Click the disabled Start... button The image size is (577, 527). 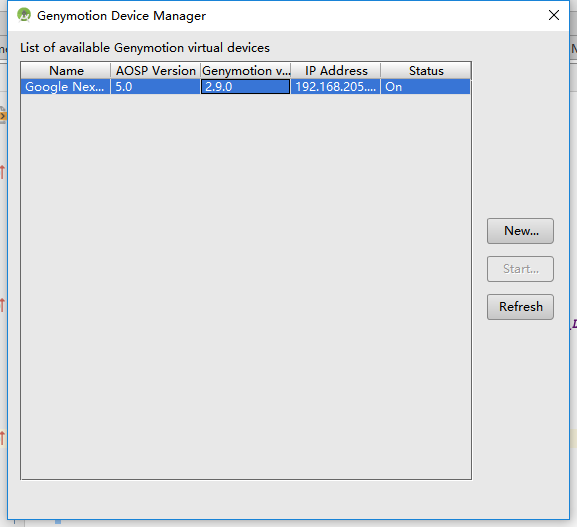click(520, 269)
